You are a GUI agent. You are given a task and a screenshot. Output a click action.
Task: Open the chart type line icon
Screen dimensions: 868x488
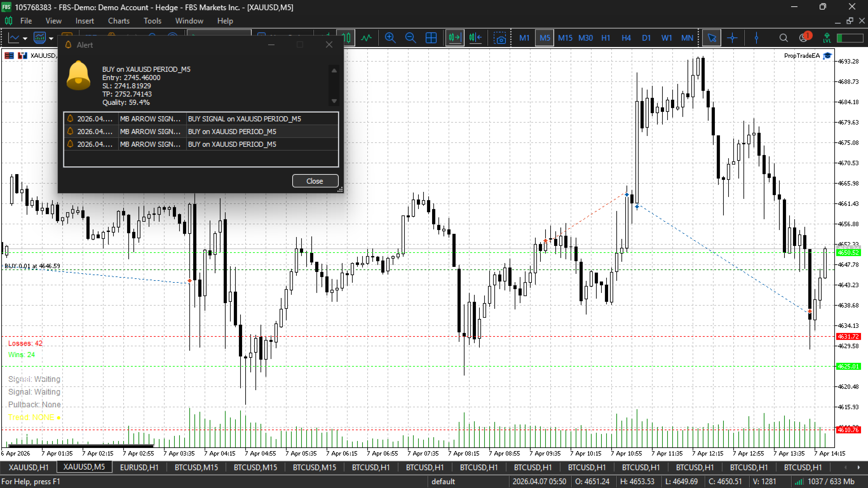[14, 37]
